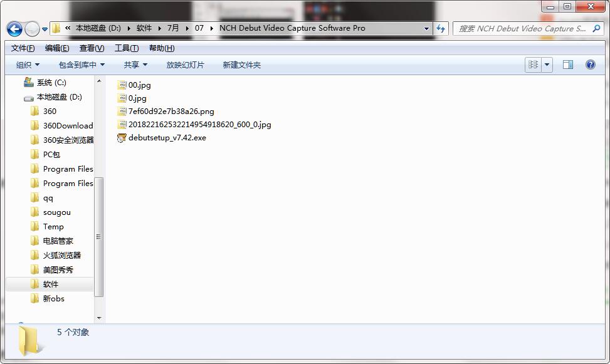Click the folder icon in the address bar
Image resolution: width=610 pixels, height=364 pixels.
pyautogui.click(x=56, y=28)
